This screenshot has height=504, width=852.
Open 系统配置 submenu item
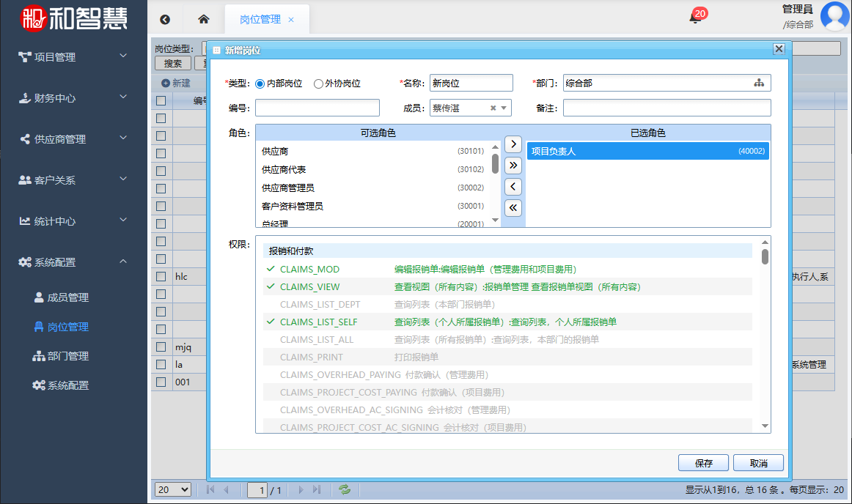tap(61, 385)
